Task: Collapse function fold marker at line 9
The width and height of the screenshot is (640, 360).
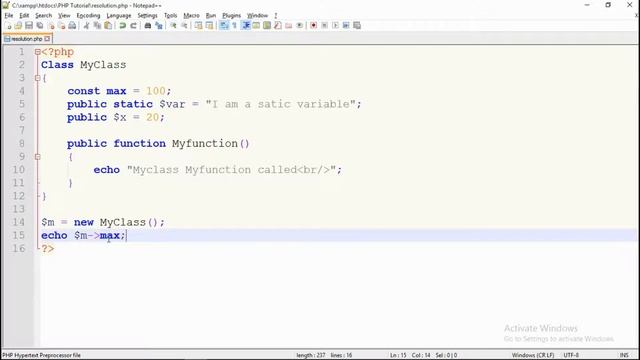Action: [x=38, y=157]
